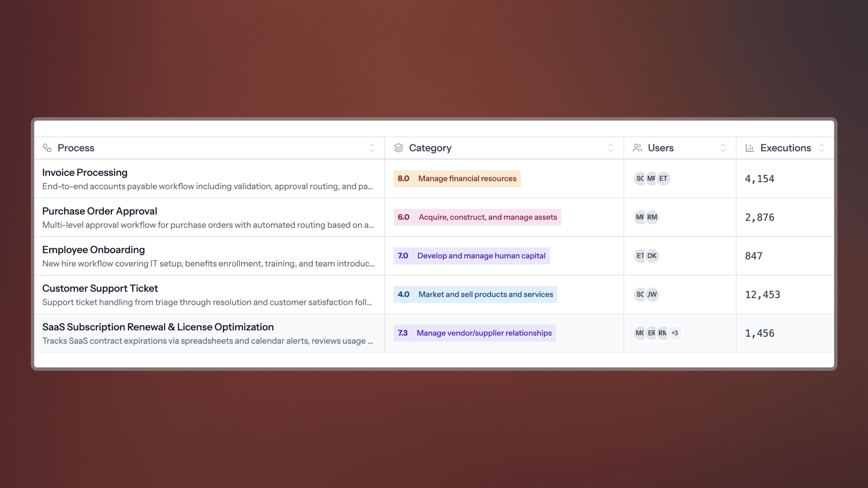Image resolution: width=868 pixels, height=488 pixels.
Task: Open SaaS Subscription Renewal & License Optimization
Action: [x=158, y=327]
